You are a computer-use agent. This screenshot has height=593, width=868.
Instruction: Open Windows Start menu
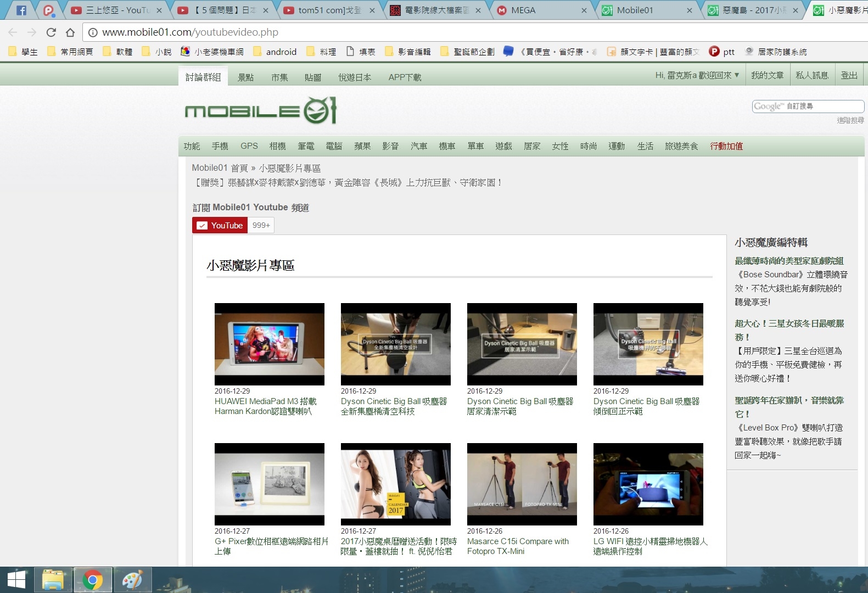click(16, 580)
